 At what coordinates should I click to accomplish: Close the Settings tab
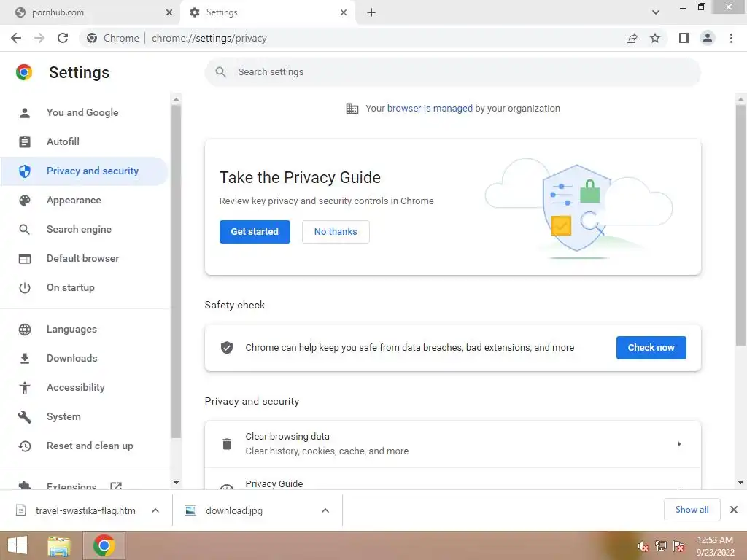[x=344, y=12]
